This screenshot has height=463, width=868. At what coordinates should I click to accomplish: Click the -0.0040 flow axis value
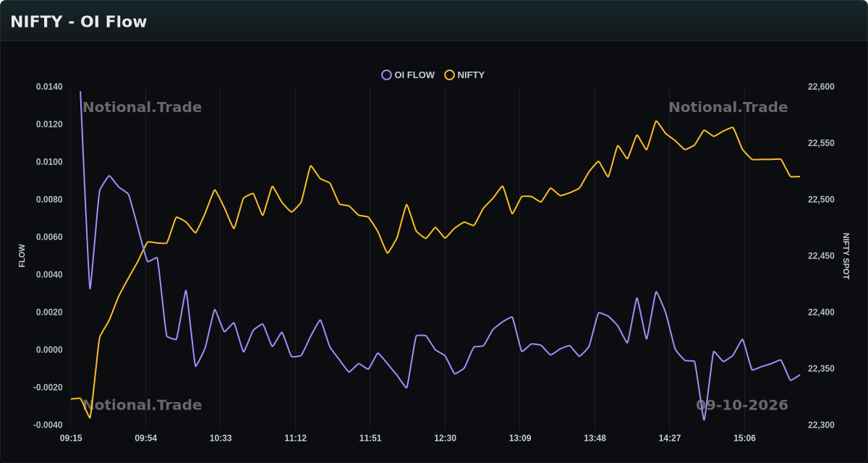coord(48,425)
